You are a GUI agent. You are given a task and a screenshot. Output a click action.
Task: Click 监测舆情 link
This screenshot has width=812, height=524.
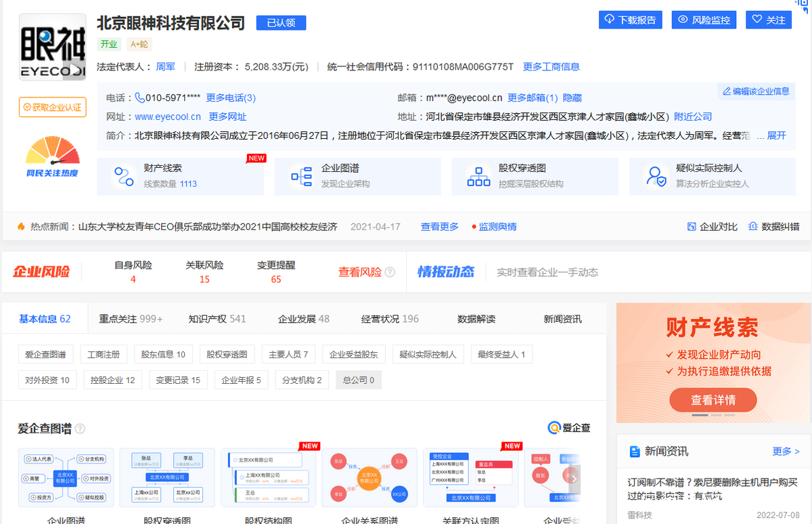pos(497,227)
